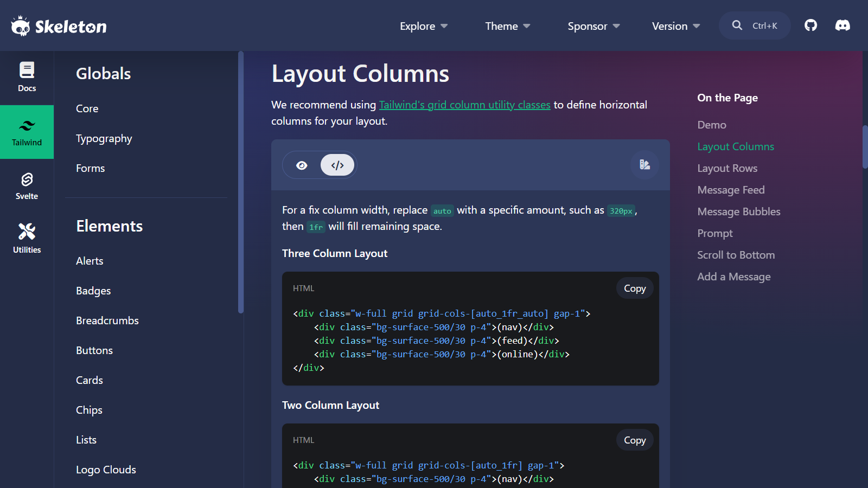868x488 pixels.
Task: Click the On the Page heading
Action: pyautogui.click(x=727, y=98)
